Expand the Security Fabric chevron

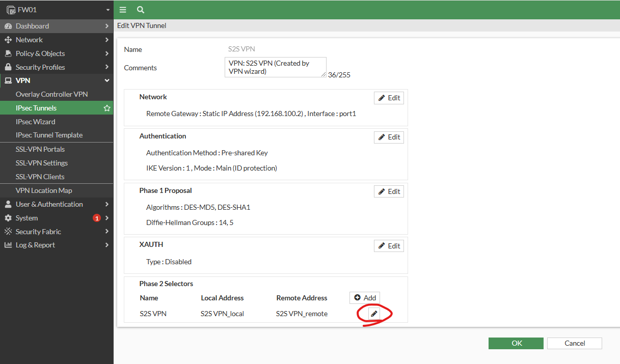pyautogui.click(x=107, y=232)
